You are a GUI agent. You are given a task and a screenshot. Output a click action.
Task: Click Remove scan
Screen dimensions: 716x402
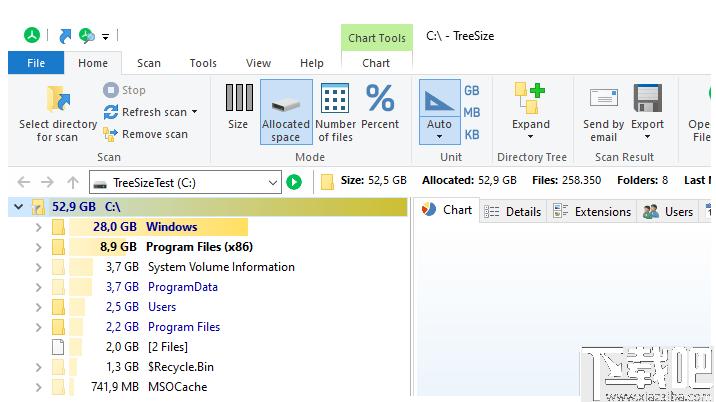[145, 134]
